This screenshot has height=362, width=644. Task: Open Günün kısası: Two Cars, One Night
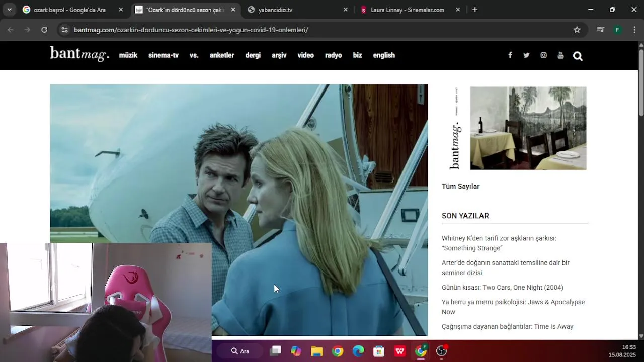[x=503, y=288]
